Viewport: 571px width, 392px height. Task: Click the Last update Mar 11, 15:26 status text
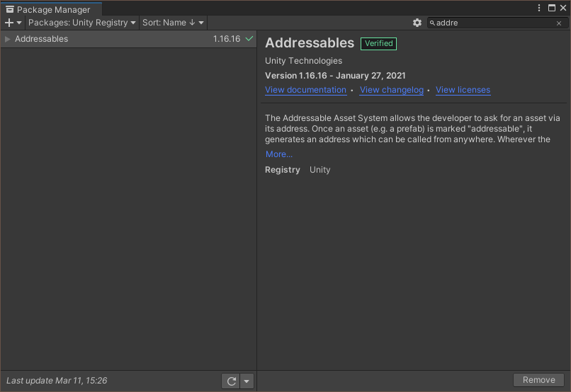click(57, 381)
